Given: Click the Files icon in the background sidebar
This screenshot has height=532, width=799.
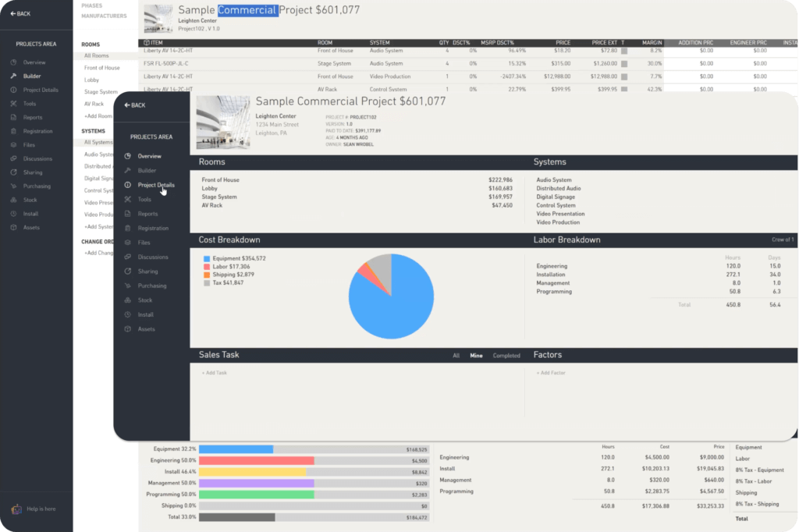Looking at the screenshot, I should [13, 144].
